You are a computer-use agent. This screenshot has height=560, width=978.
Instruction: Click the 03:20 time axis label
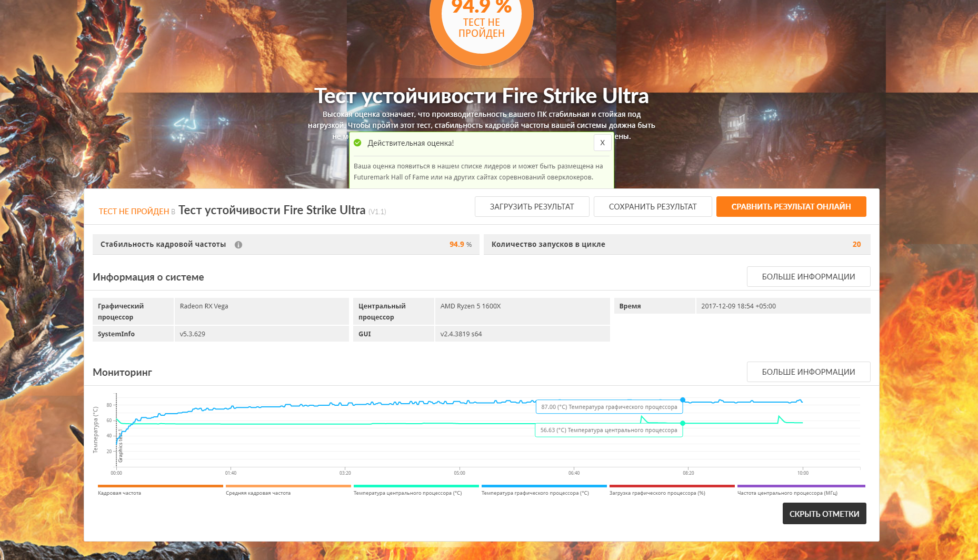pyautogui.click(x=345, y=473)
